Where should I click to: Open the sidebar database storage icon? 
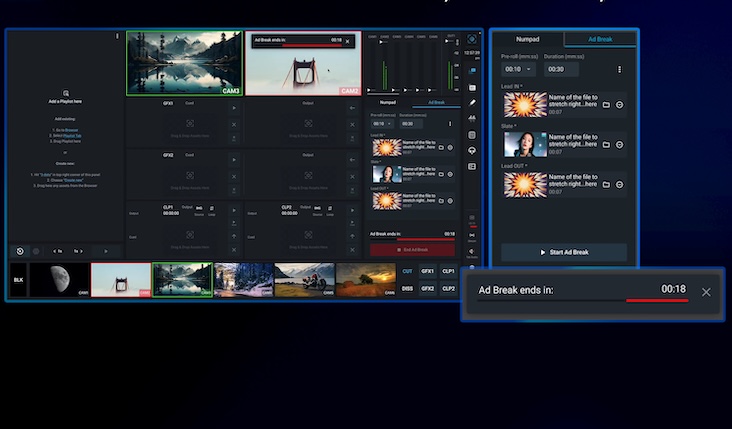[x=472, y=135]
